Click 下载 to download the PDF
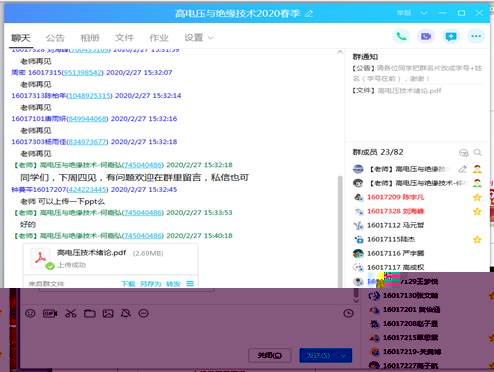The image size is (494, 372). coord(128,284)
